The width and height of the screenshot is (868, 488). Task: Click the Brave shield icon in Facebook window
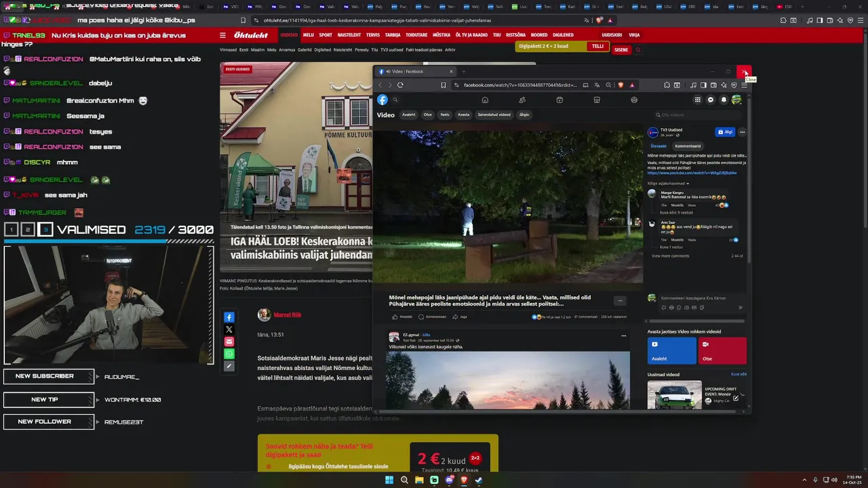click(620, 85)
